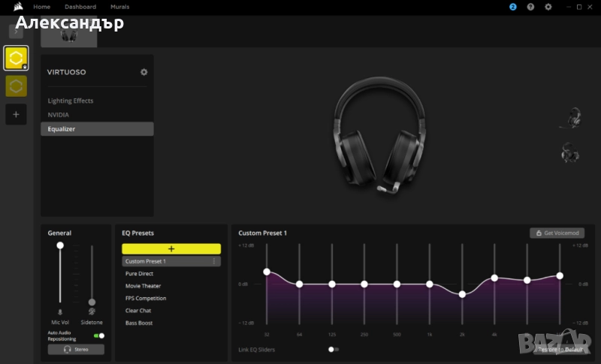Toggle the Link EQ Sliders switch
This screenshot has height=364, width=601.
334,349
